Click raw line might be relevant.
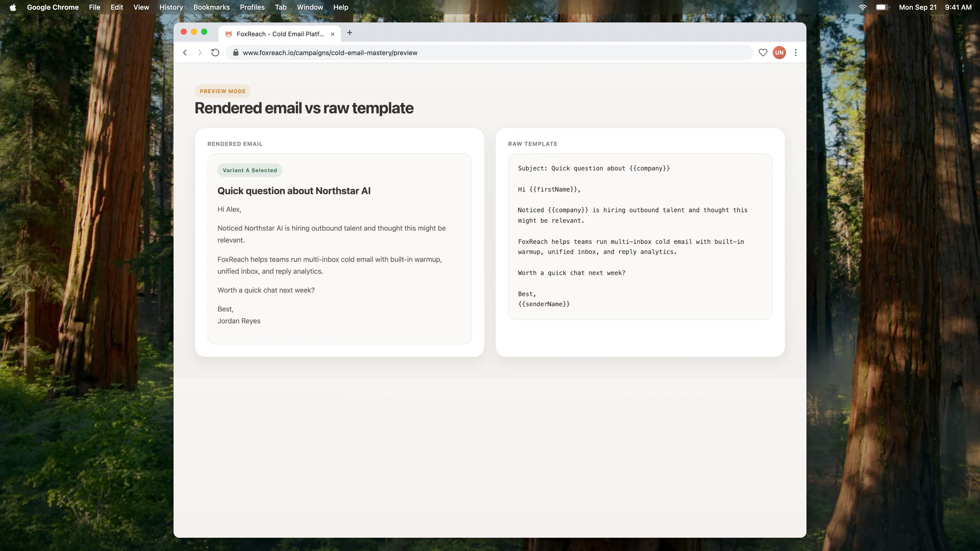The width and height of the screenshot is (980, 551). [x=551, y=220]
